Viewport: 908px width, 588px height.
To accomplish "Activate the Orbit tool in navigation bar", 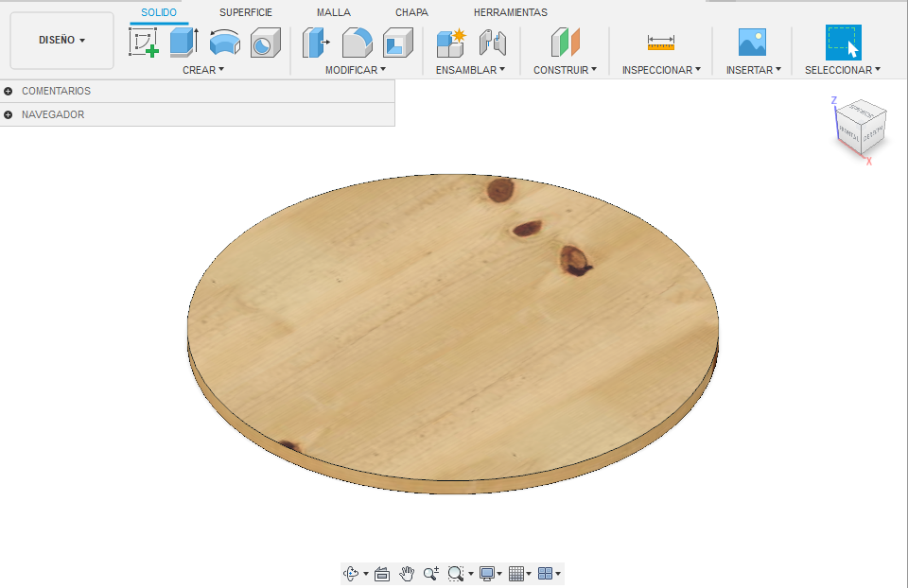I will (350, 573).
